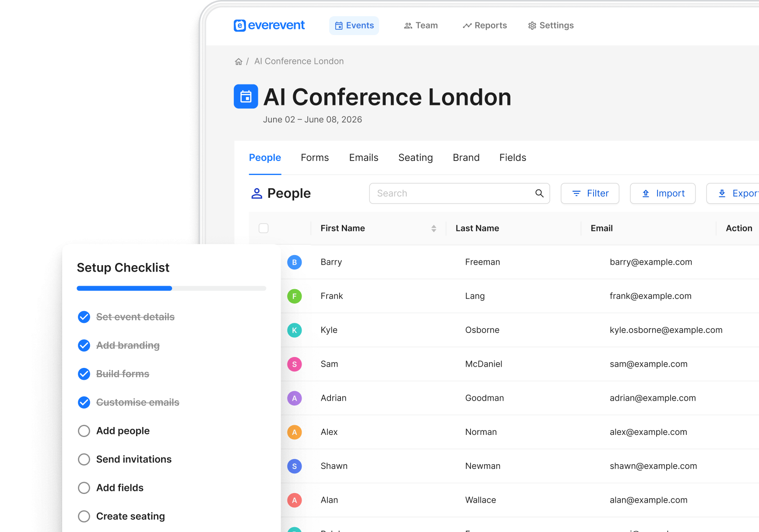Open the everevent home logo
This screenshot has height=532, width=759.
coord(268,25)
